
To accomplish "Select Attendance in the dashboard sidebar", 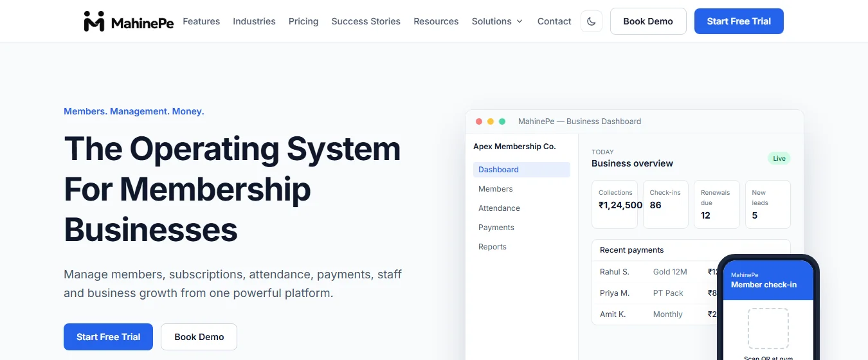I will coord(521,208).
